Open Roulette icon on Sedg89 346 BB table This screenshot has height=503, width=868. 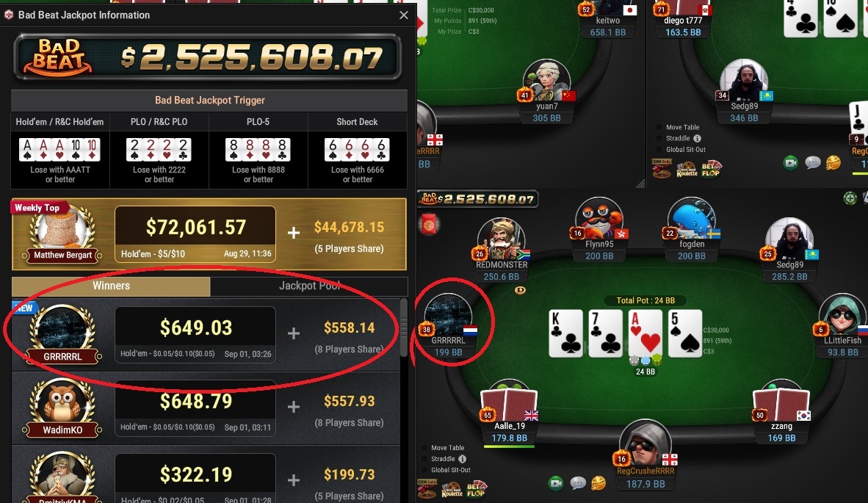[x=686, y=169]
